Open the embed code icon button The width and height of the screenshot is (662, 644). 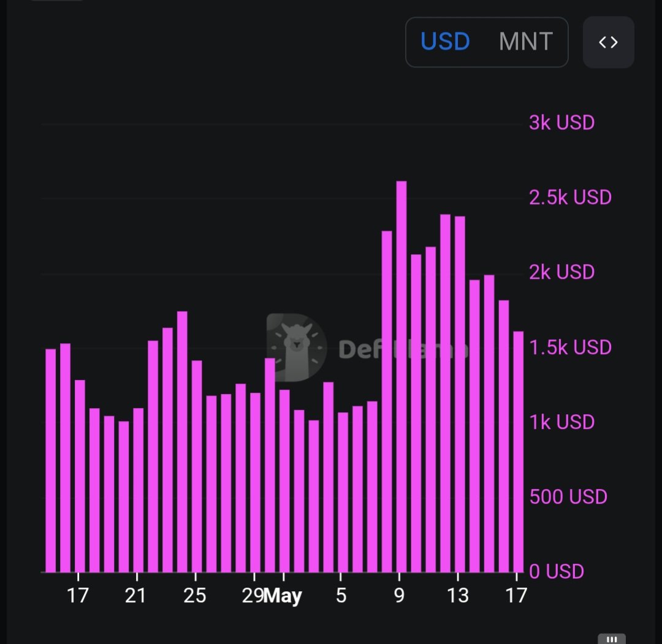pos(608,42)
